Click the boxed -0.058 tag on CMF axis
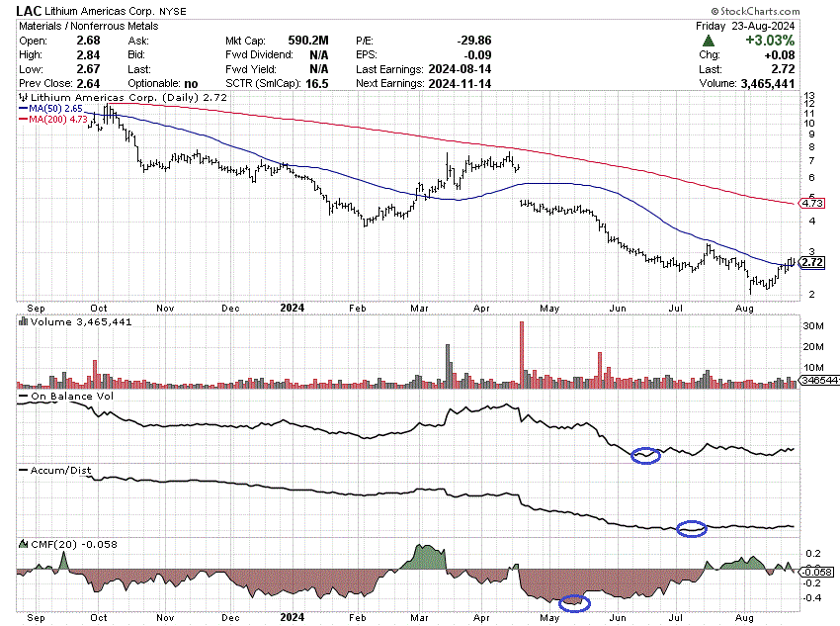The image size is (840, 626). [x=816, y=572]
